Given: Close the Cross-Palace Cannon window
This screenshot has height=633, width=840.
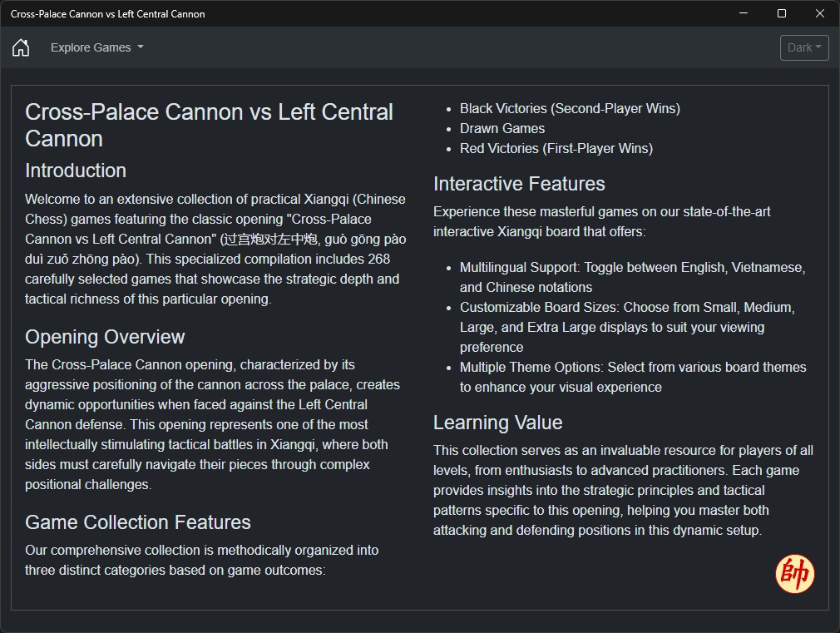Looking at the screenshot, I should point(820,13).
